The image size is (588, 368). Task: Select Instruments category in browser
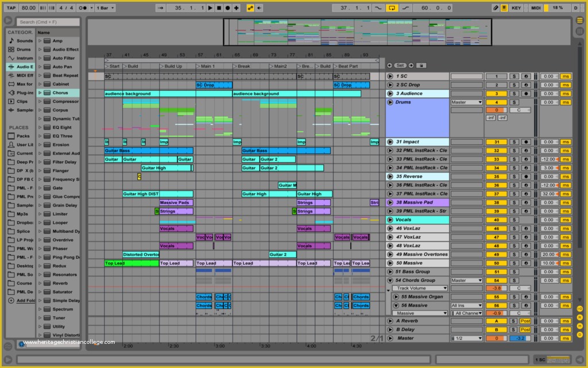point(21,58)
